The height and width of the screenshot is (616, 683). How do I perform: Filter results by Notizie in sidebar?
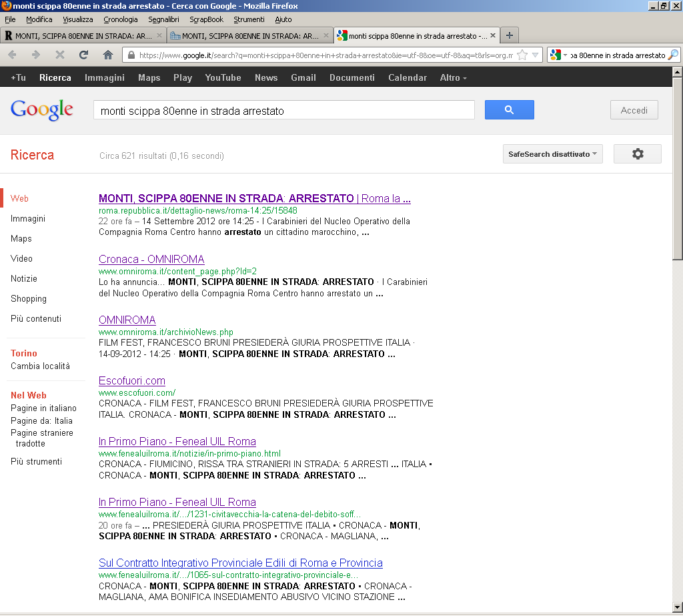click(x=24, y=278)
